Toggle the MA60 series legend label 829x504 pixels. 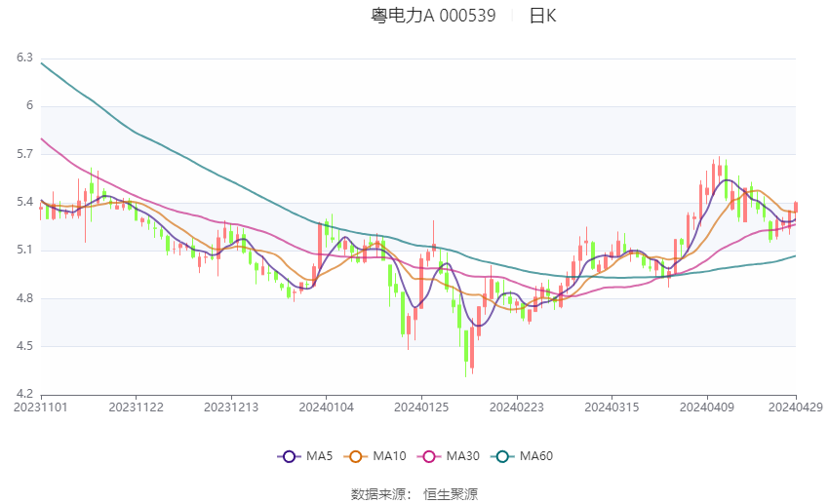coord(536,456)
